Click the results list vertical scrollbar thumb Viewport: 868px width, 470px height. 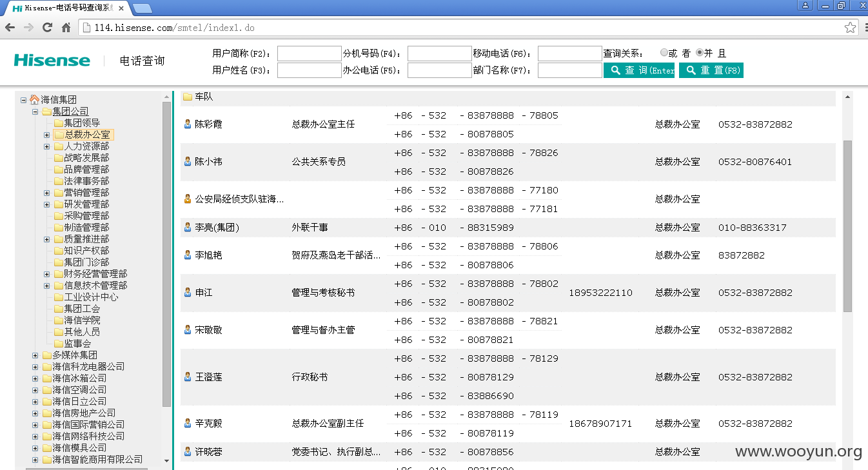[x=847, y=226]
